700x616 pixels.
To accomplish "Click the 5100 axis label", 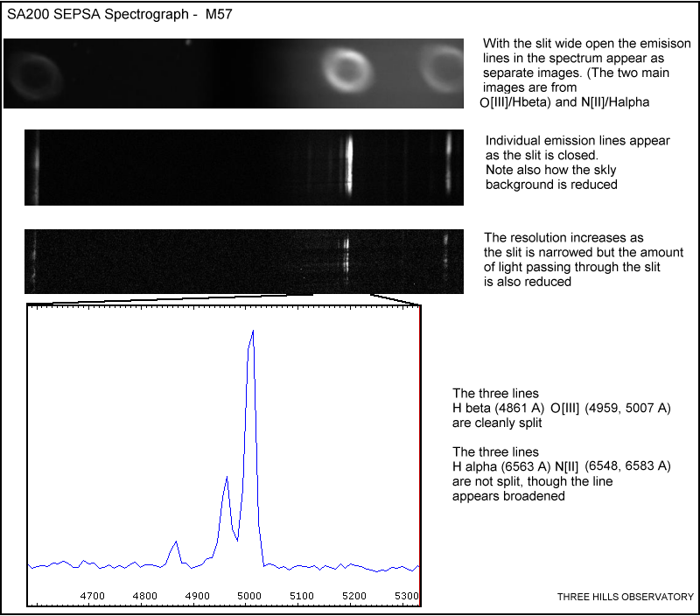I will [302, 596].
